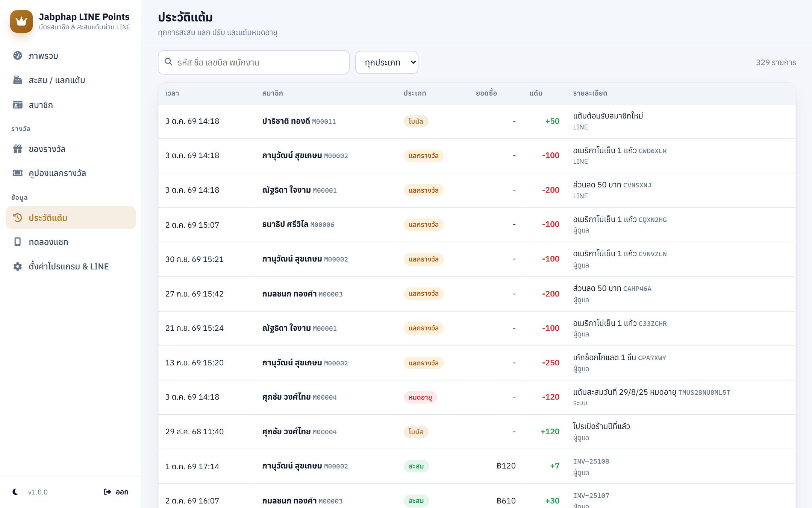
Task: Open ของรางวัล menu item
Action: 71,149
